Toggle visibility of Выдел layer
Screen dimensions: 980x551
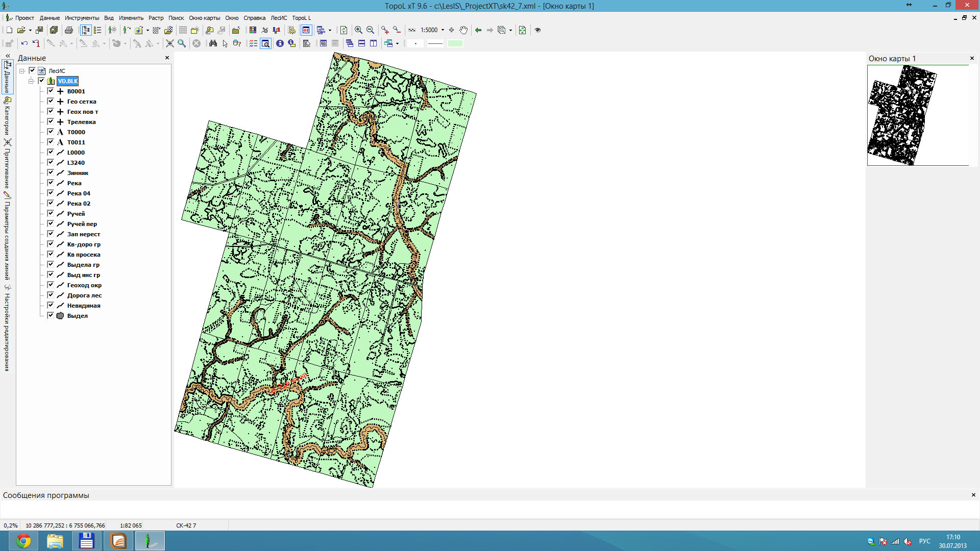pyautogui.click(x=51, y=315)
